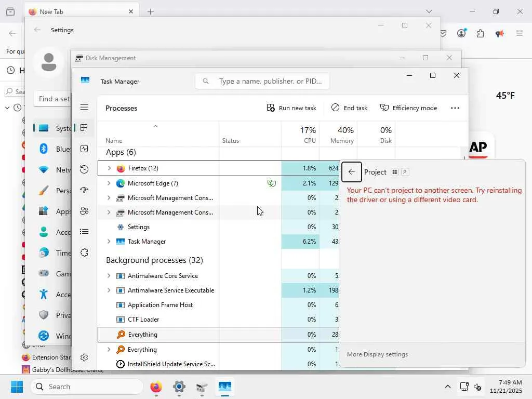Expand second Microsoft Management Console row
Viewport: 532px width, 399px height.
pyautogui.click(x=109, y=212)
